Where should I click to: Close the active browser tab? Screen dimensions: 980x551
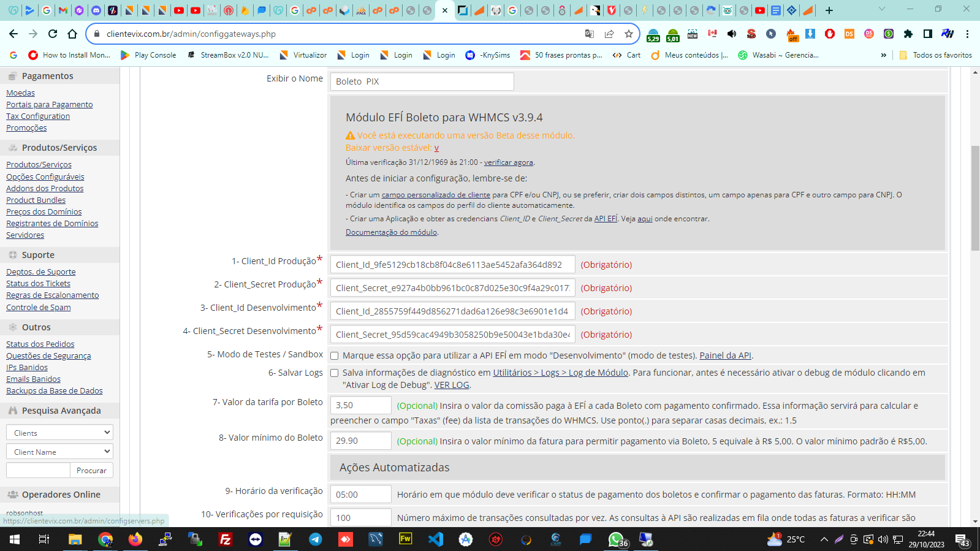pos(445,10)
